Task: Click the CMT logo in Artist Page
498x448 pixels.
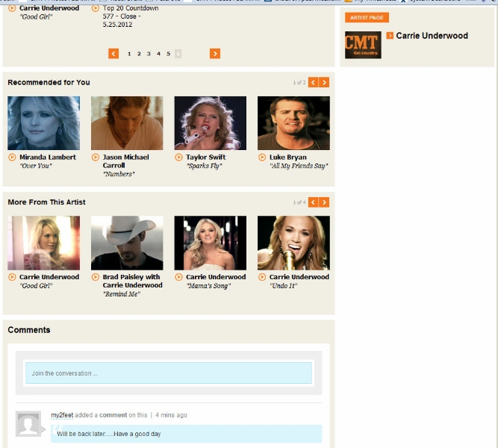Action: click(363, 45)
